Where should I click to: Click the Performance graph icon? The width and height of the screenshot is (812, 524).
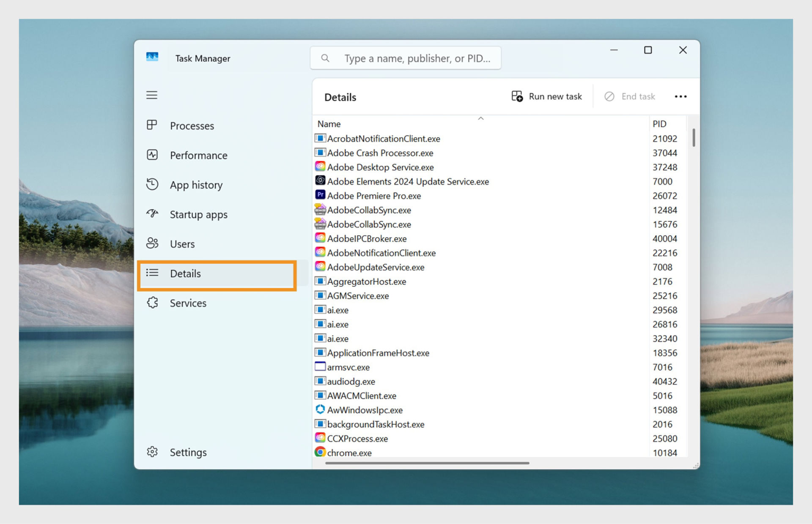pos(152,155)
